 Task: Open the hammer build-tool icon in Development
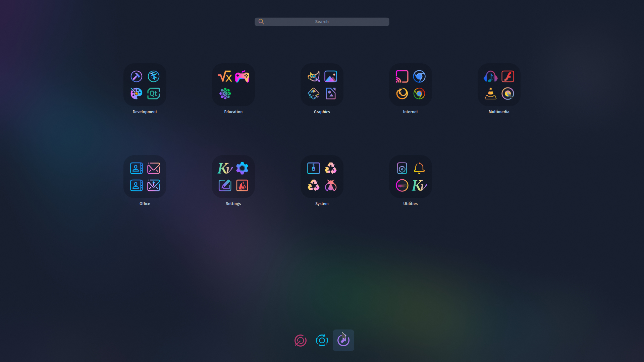click(136, 76)
